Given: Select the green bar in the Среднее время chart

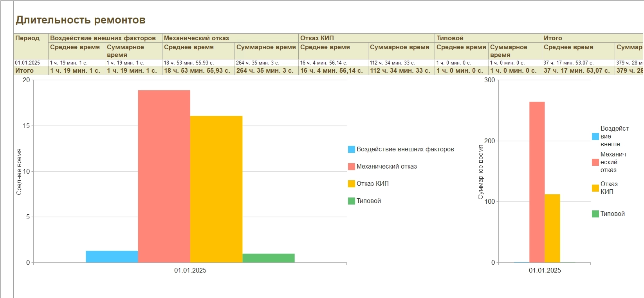Looking at the screenshot, I should [268, 258].
